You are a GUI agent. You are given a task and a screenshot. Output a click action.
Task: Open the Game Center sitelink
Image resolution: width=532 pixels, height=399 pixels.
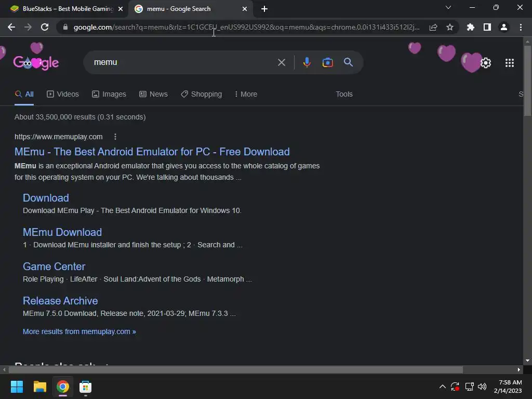(54, 267)
